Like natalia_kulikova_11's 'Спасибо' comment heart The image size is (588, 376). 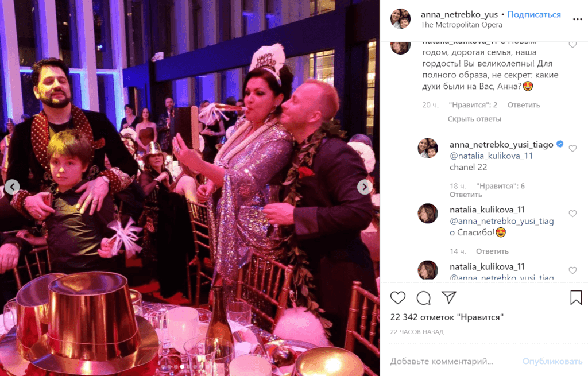pyautogui.click(x=572, y=214)
